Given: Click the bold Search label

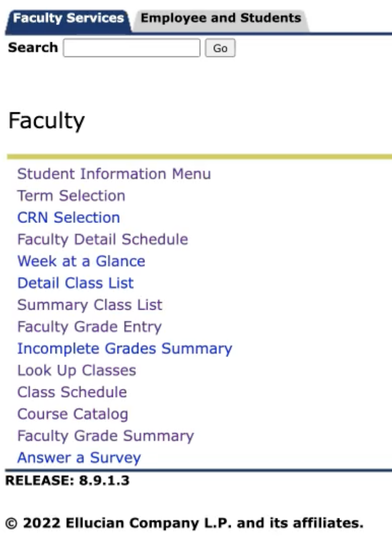Looking at the screenshot, I should pyautogui.click(x=33, y=47).
